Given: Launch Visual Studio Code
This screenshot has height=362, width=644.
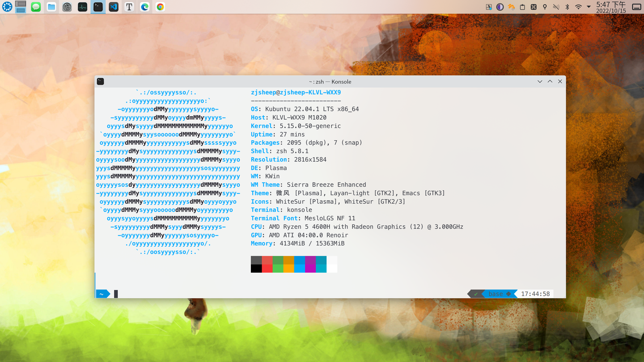Looking at the screenshot, I should pos(114,7).
